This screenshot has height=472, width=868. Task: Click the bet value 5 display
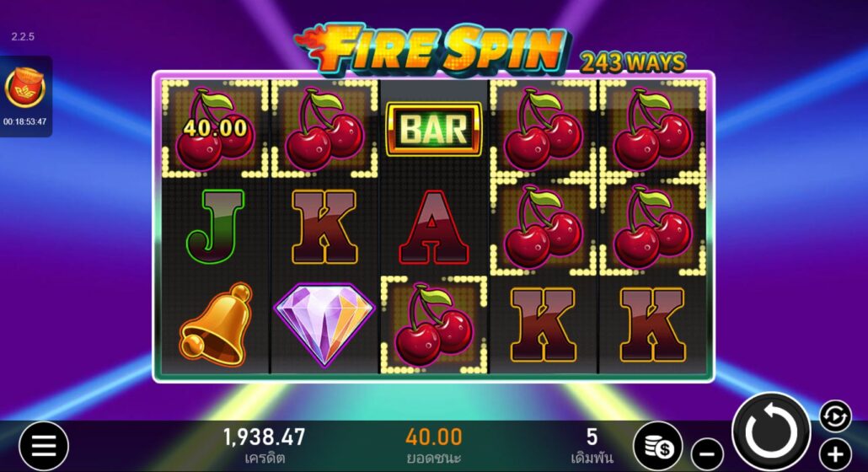(x=592, y=437)
